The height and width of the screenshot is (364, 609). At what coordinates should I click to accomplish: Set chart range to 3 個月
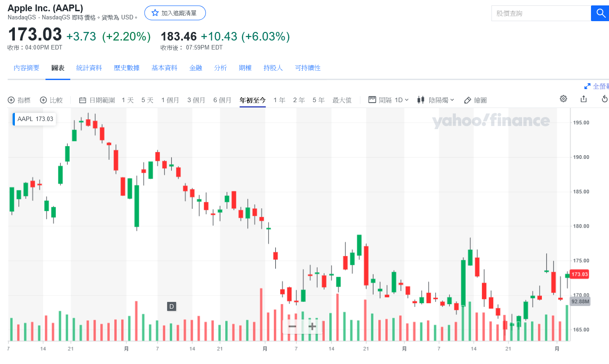196,100
